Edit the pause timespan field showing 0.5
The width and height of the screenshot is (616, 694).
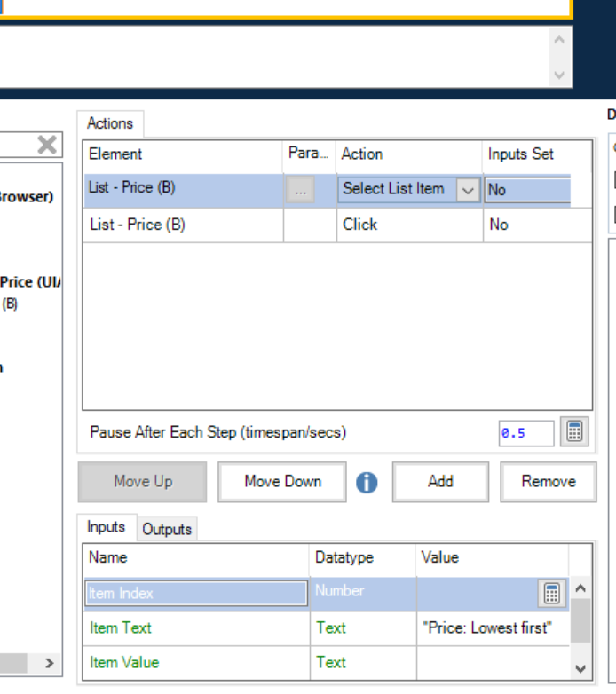click(x=526, y=433)
